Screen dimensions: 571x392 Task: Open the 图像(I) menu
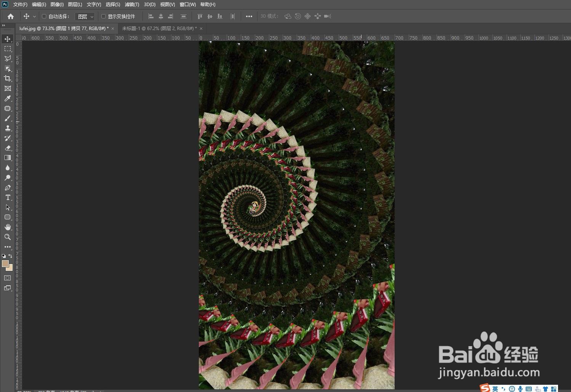[x=57, y=5]
